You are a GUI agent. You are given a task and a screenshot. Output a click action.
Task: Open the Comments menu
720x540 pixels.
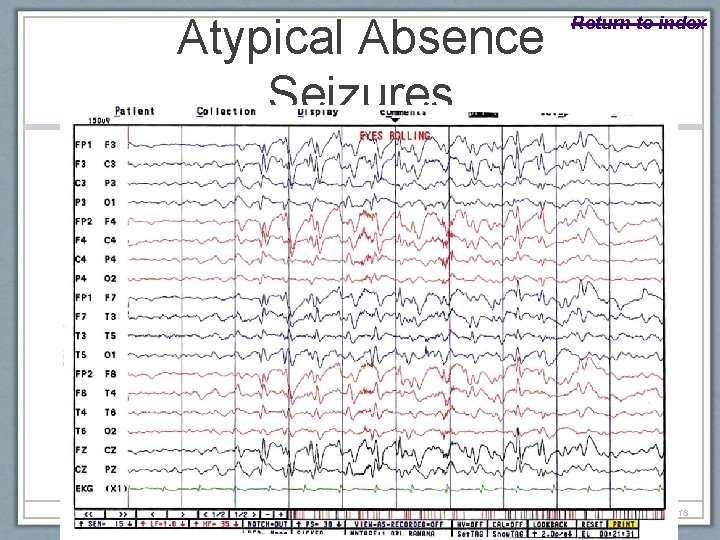coord(403,112)
